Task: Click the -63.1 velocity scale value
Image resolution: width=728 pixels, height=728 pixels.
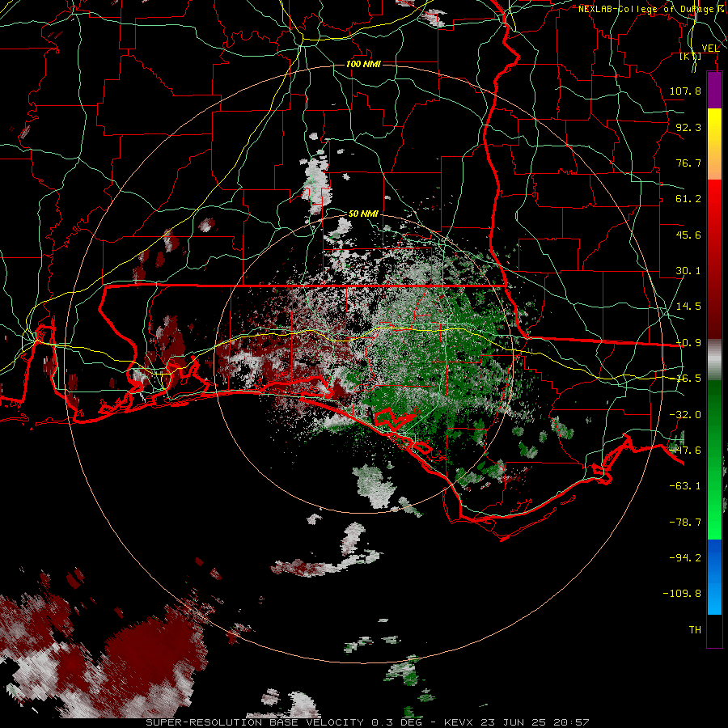Action: 685,486
